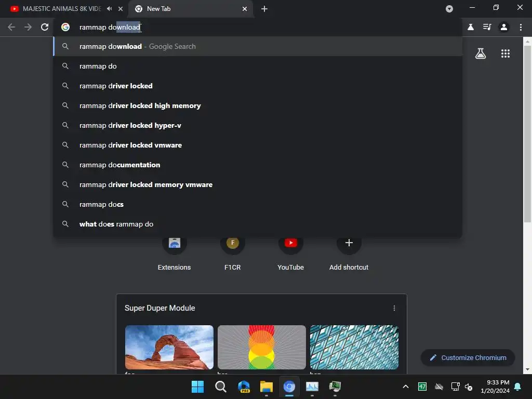Viewport: 532px width, 399px height.
Task: Open the Windows Start menu
Action: pyautogui.click(x=197, y=387)
